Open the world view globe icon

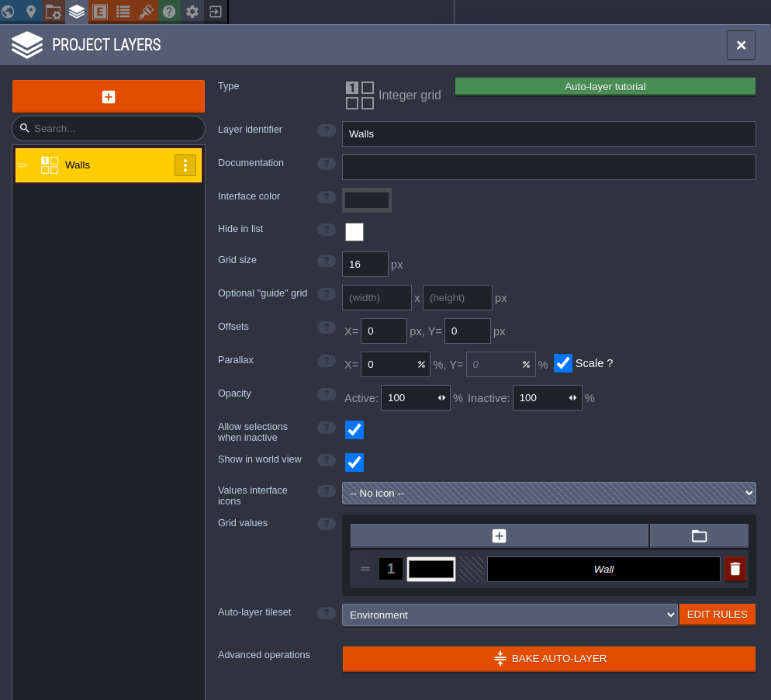click(9, 12)
